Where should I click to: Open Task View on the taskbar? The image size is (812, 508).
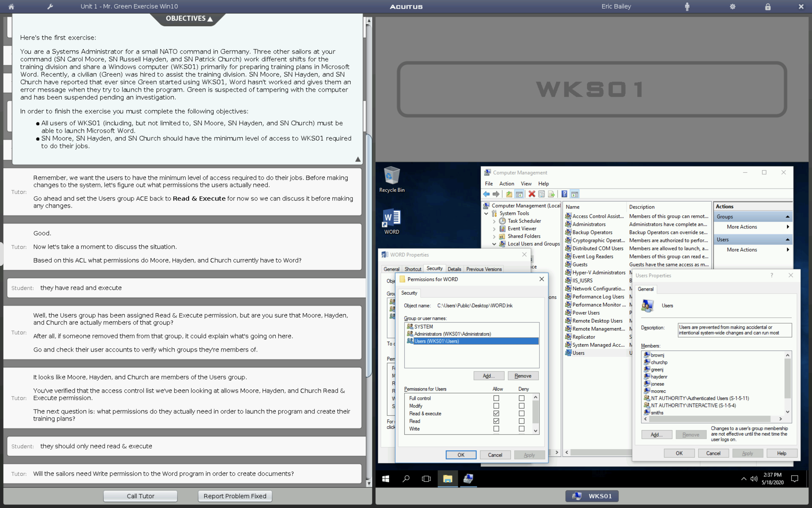(x=426, y=478)
